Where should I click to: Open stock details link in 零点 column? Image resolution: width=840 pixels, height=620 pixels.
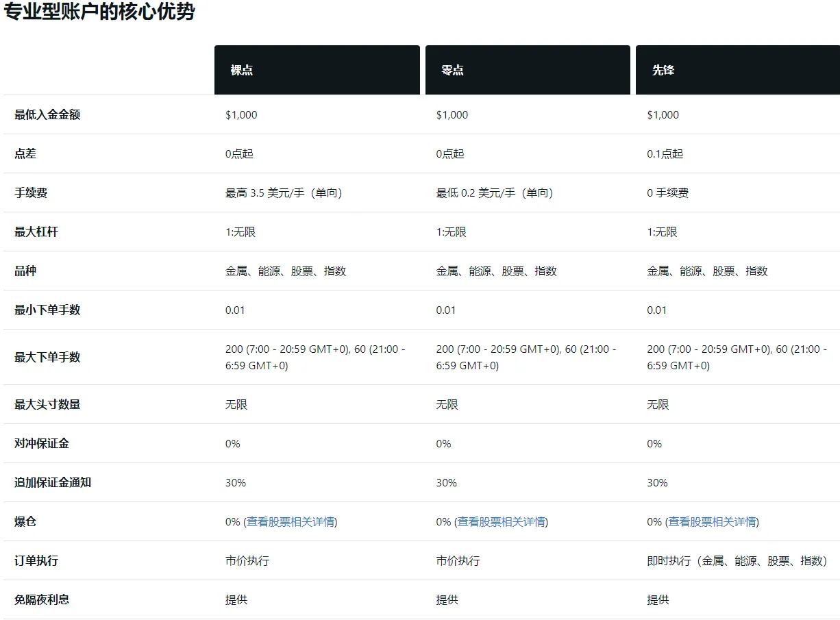(x=502, y=521)
